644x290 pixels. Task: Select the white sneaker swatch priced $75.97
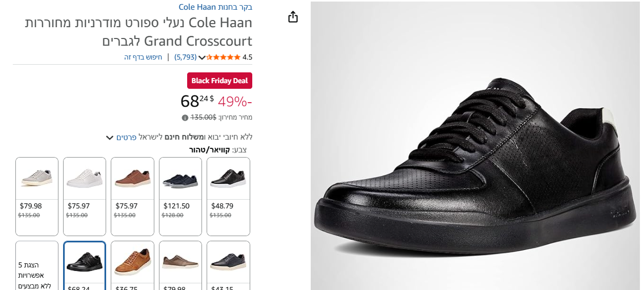pos(85,196)
